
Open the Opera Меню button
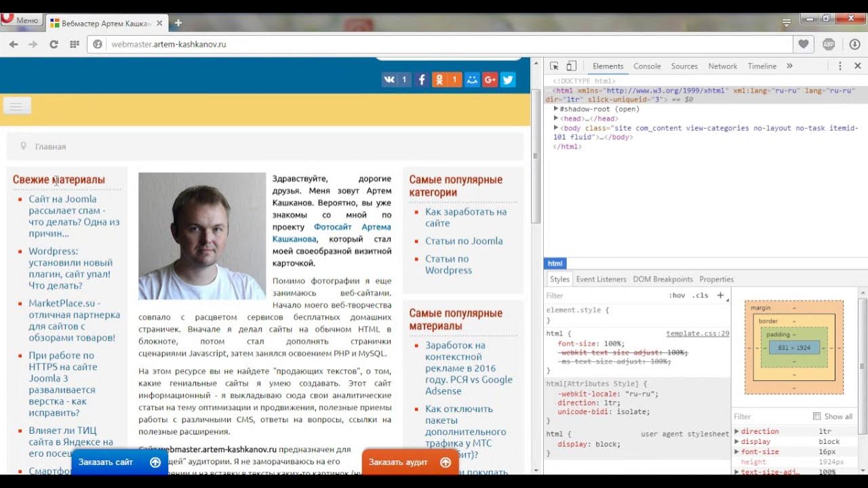[x=22, y=20]
